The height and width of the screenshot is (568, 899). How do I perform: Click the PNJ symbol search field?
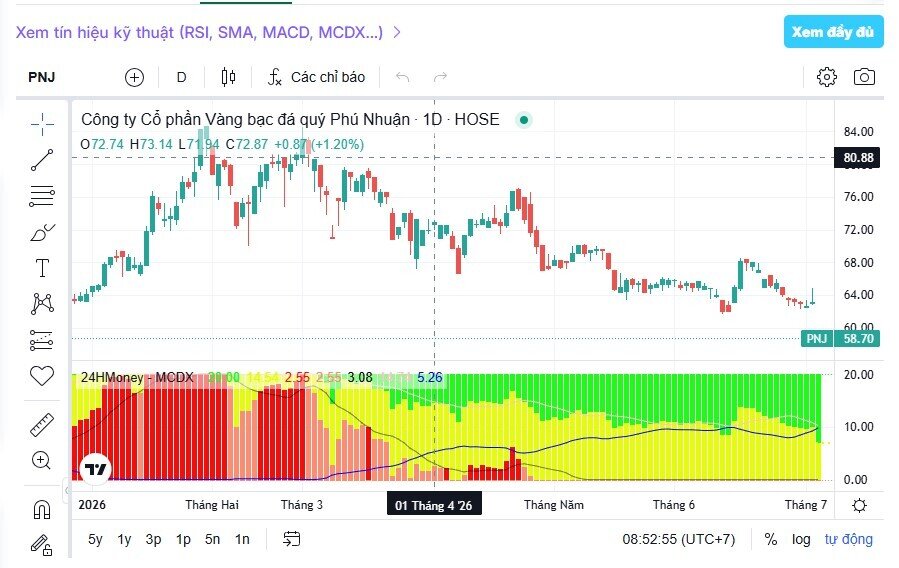(x=42, y=77)
